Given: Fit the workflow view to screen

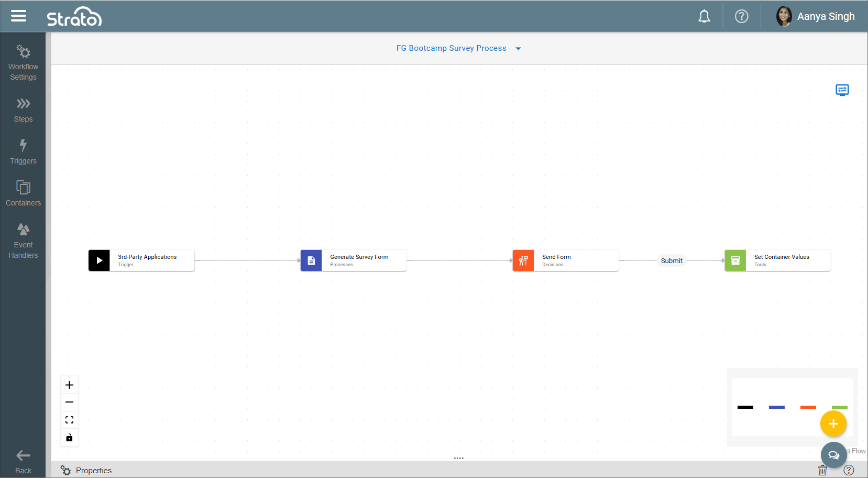Looking at the screenshot, I should pyautogui.click(x=69, y=420).
